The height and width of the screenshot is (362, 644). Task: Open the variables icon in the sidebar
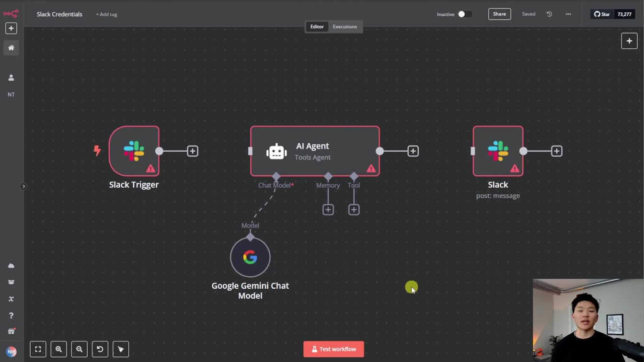pyautogui.click(x=11, y=299)
